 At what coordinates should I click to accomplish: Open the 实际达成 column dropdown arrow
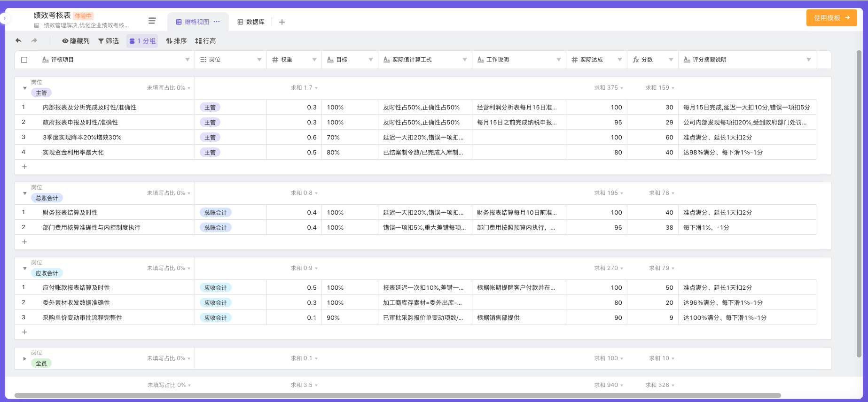(620, 60)
